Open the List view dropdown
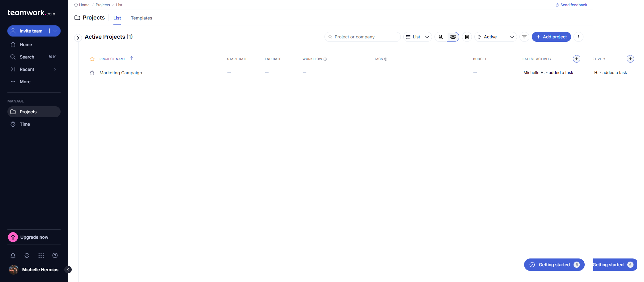Image resolution: width=644 pixels, height=282 pixels. [x=417, y=37]
